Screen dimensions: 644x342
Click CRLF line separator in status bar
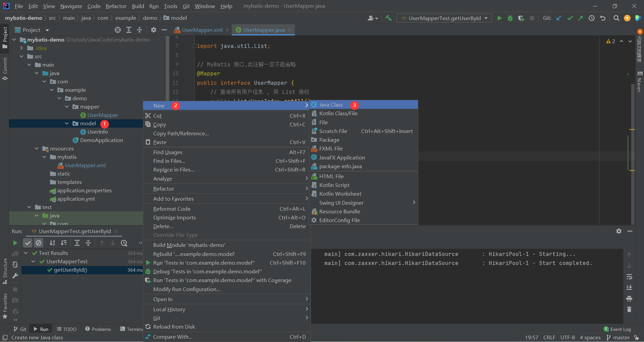tap(549, 338)
